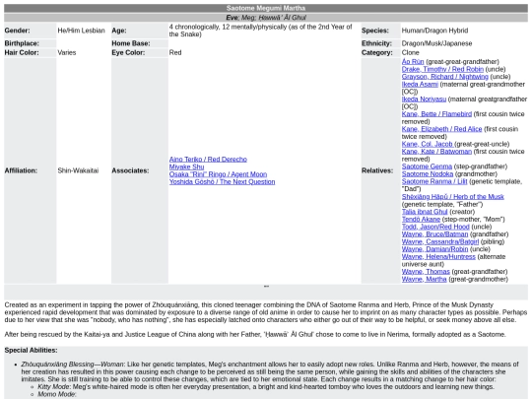Image resolution: width=532 pixels, height=399 pixels.
Task: Click the Saotome Megumi Martha title header
Action: [266, 8]
